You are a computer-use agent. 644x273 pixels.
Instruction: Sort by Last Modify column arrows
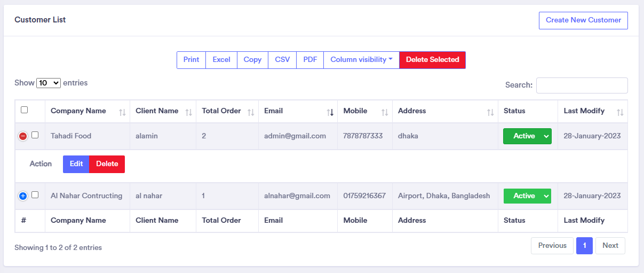620,112
